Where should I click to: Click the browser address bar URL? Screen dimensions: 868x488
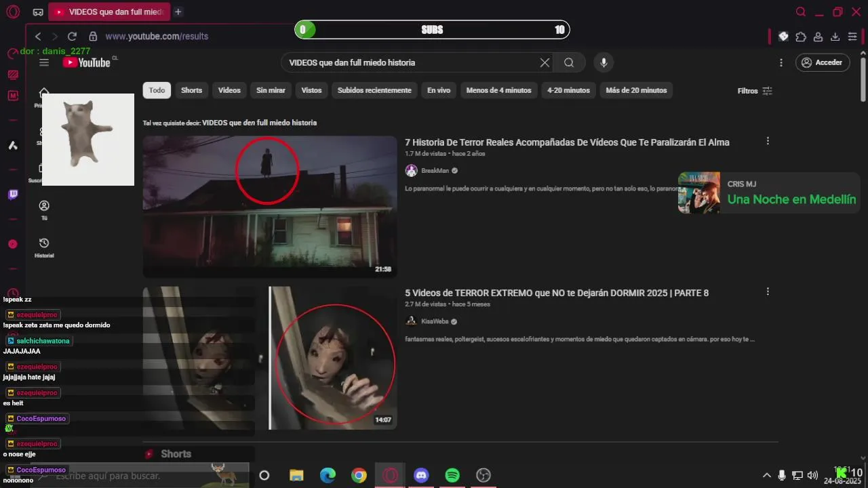click(x=157, y=37)
